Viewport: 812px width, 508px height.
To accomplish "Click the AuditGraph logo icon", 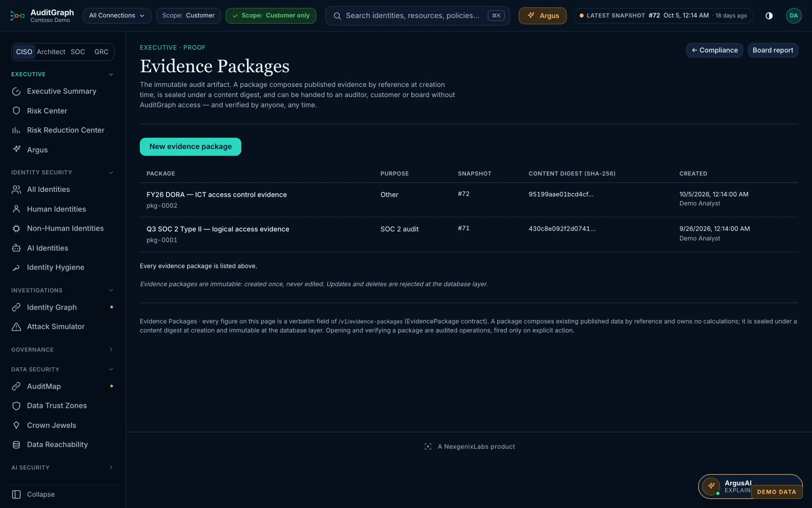I will 17,15.
